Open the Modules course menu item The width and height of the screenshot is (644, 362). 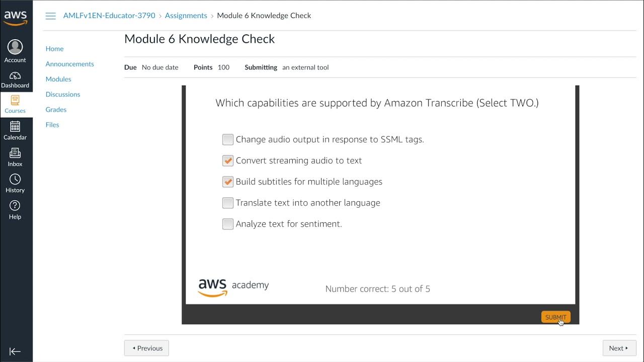[x=58, y=79]
